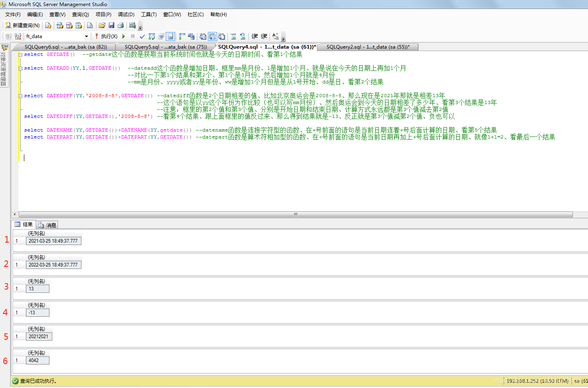
Task: Click the comment out selected lines icon
Action: point(233,36)
